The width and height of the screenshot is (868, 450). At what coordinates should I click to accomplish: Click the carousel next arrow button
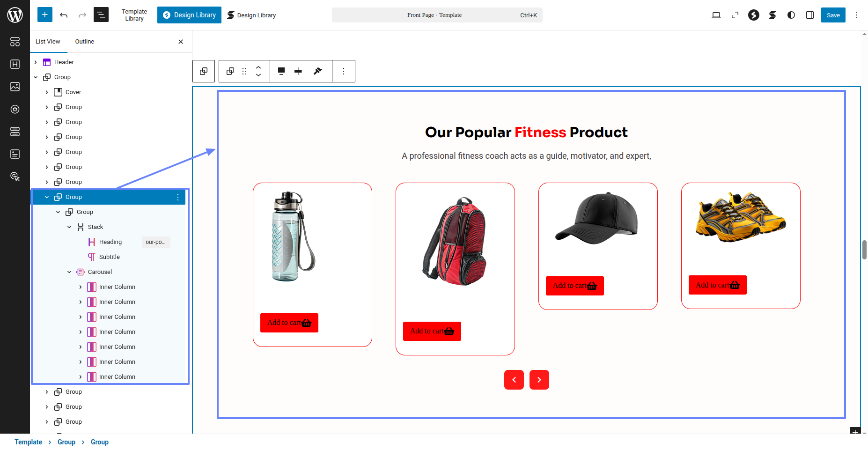coord(539,380)
